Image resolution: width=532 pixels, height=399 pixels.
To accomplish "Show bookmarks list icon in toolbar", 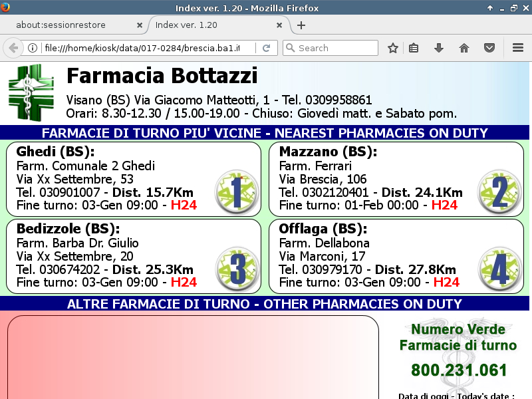I will (x=414, y=48).
